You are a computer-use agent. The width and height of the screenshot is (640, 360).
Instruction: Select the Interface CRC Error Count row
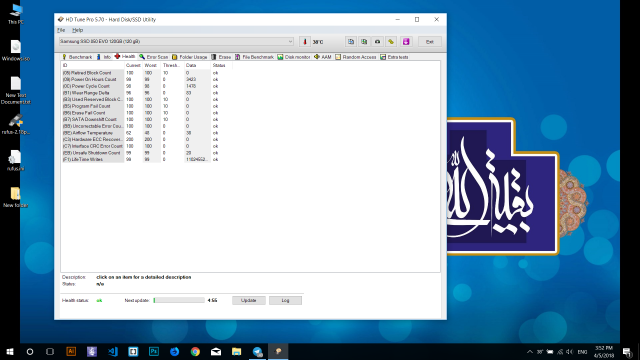point(141,146)
